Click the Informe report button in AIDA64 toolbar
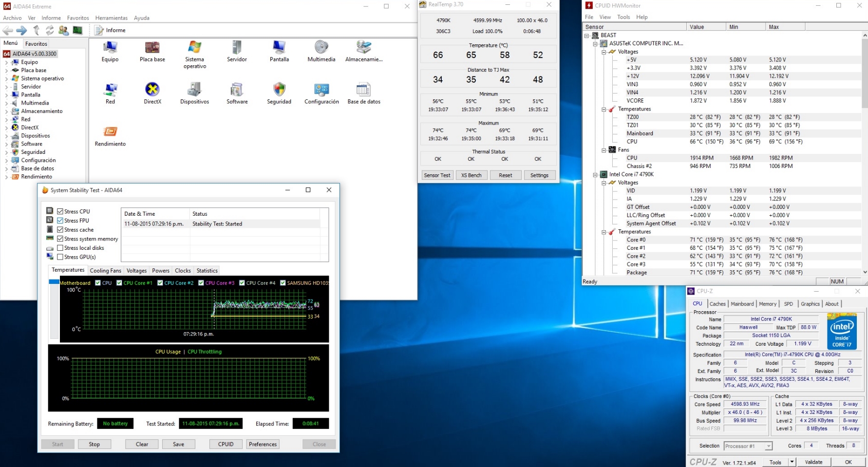The width and height of the screenshot is (868, 467). tap(110, 30)
